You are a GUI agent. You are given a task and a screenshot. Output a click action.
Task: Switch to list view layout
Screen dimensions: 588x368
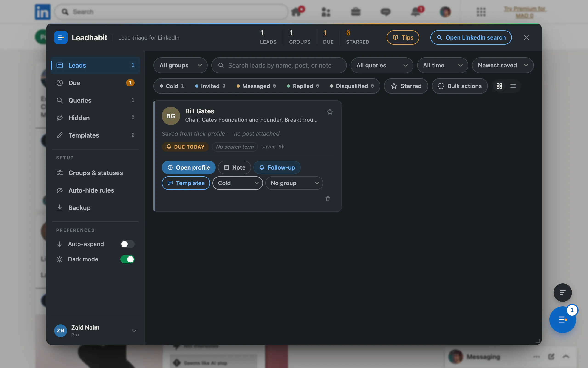(513, 86)
